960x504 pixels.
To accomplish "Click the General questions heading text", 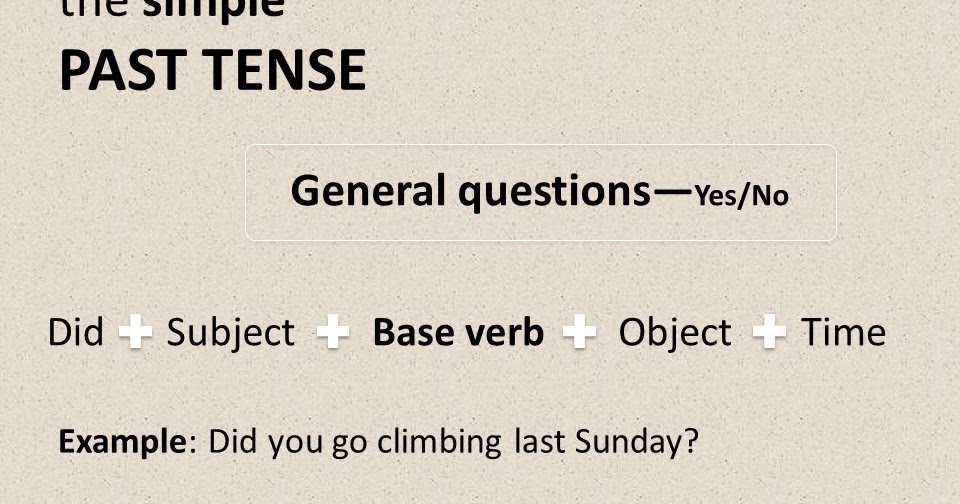I will point(470,191).
